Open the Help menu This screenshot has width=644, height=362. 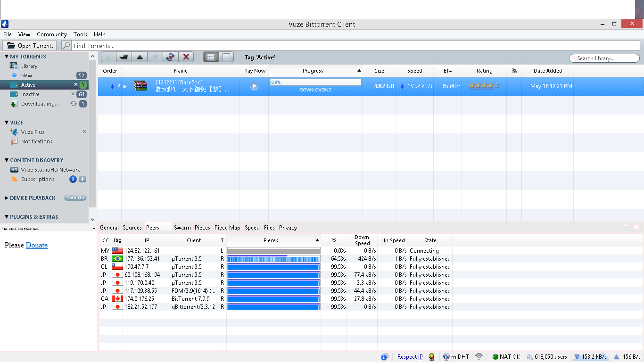point(99,34)
